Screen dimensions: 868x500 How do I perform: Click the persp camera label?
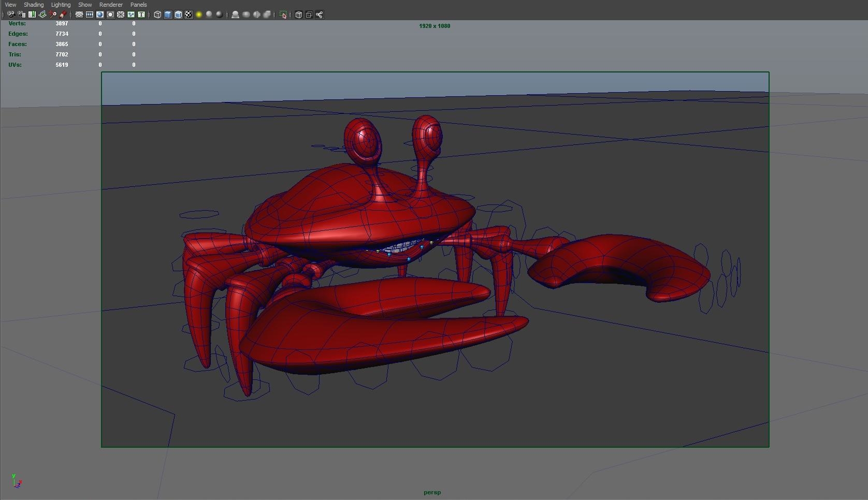click(x=432, y=492)
